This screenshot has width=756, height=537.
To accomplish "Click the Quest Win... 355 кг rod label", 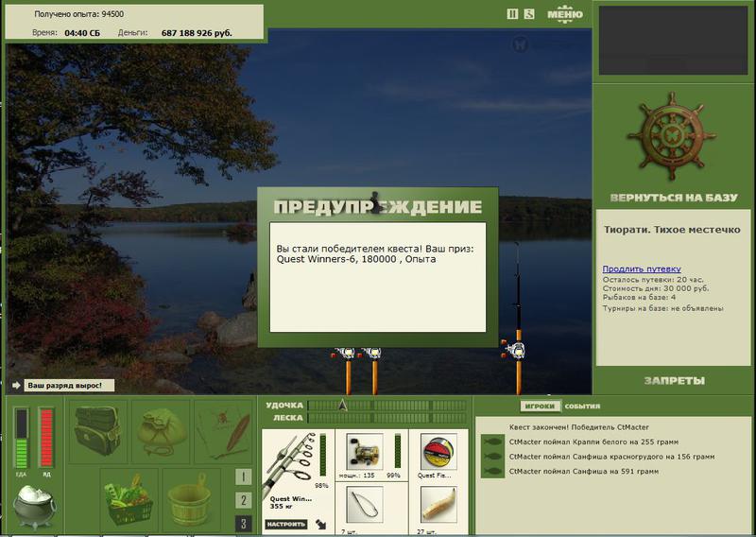I will 291,502.
